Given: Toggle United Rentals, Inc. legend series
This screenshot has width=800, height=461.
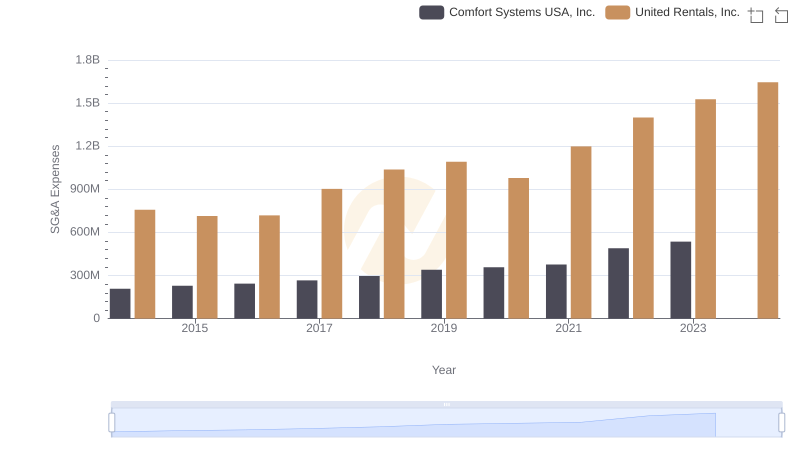Looking at the screenshot, I should 672,12.
